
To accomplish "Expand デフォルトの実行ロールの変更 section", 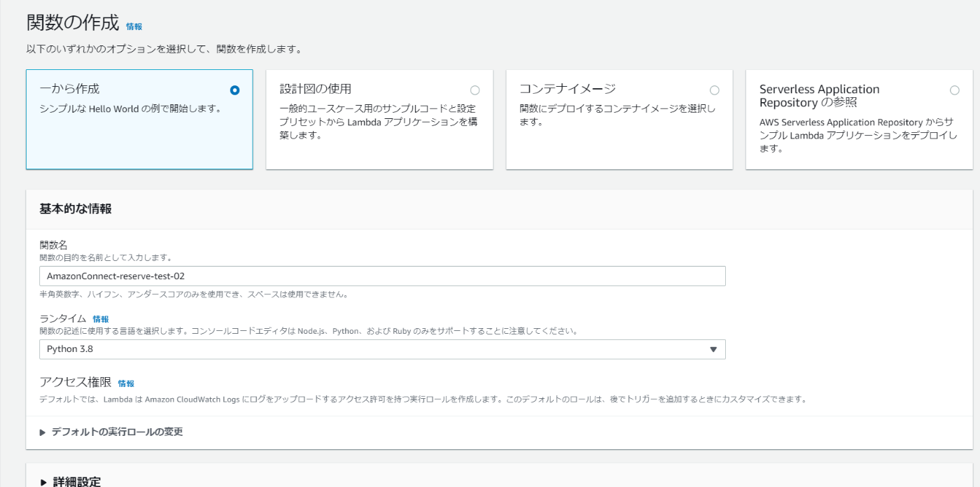I will (x=112, y=432).
